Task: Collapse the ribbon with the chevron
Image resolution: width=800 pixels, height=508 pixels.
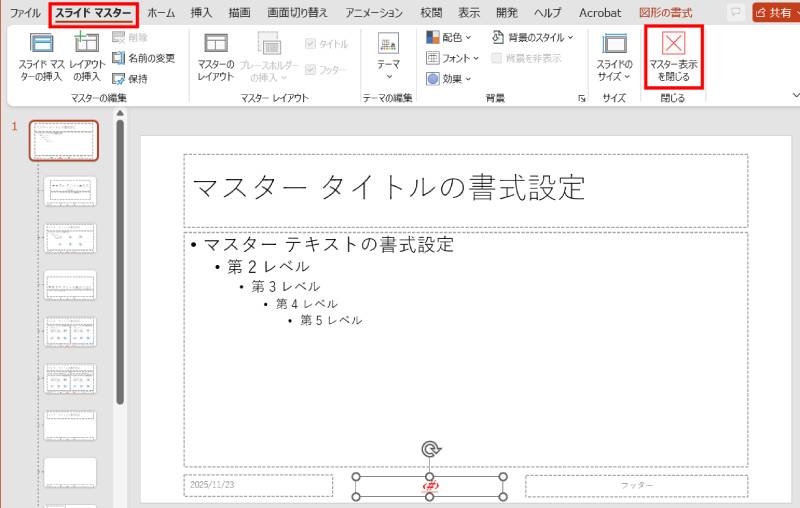Action: point(795,95)
